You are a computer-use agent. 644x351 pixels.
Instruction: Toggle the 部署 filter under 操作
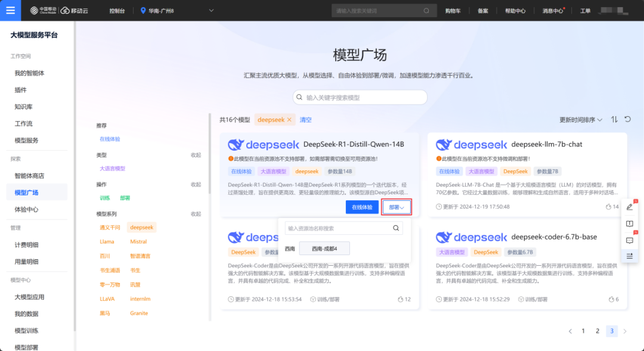(x=125, y=198)
